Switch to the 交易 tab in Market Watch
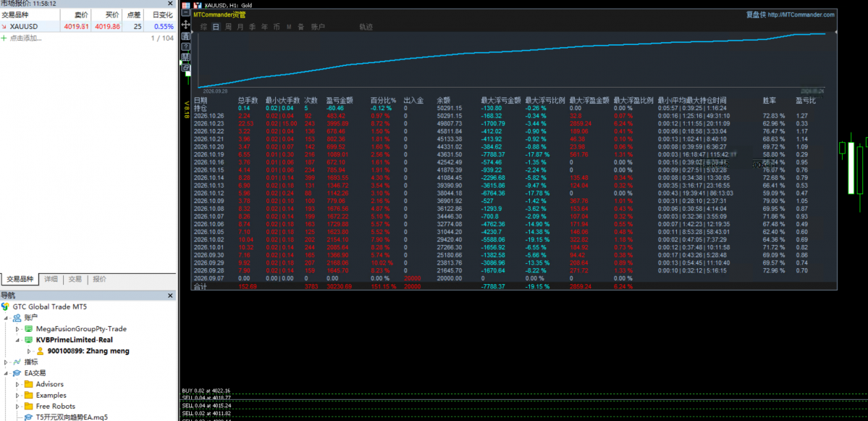868x421 pixels. coord(75,279)
